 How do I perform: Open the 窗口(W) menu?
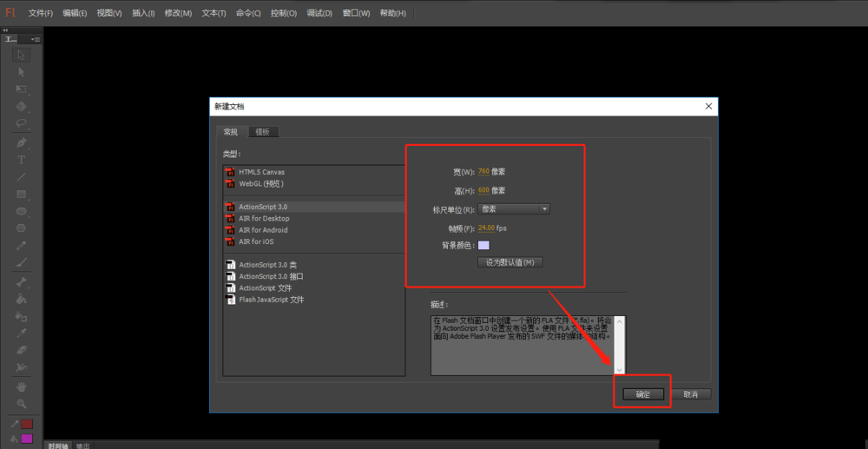click(x=356, y=13)
